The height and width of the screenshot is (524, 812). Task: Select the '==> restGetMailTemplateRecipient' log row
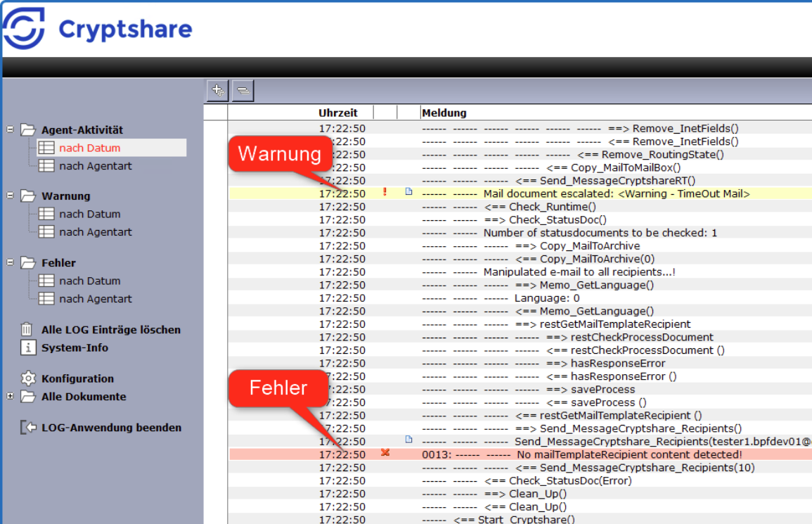pos(520,324)
